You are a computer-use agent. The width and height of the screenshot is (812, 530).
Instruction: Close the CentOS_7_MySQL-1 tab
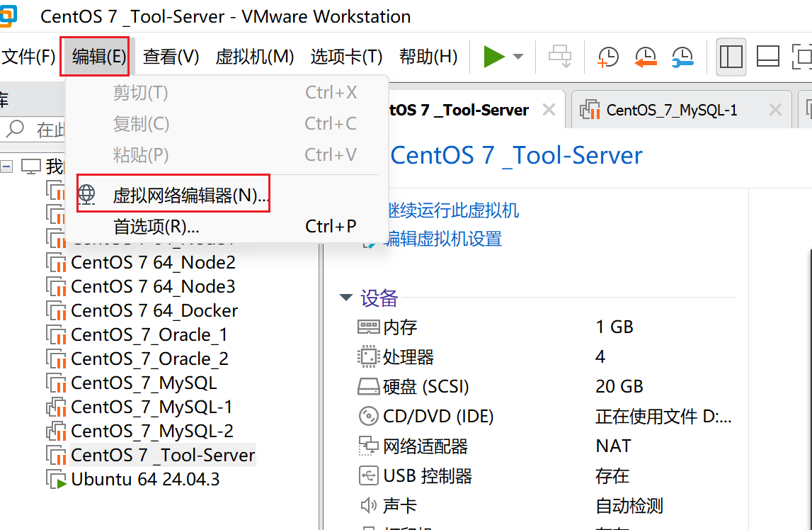(775, 109)
